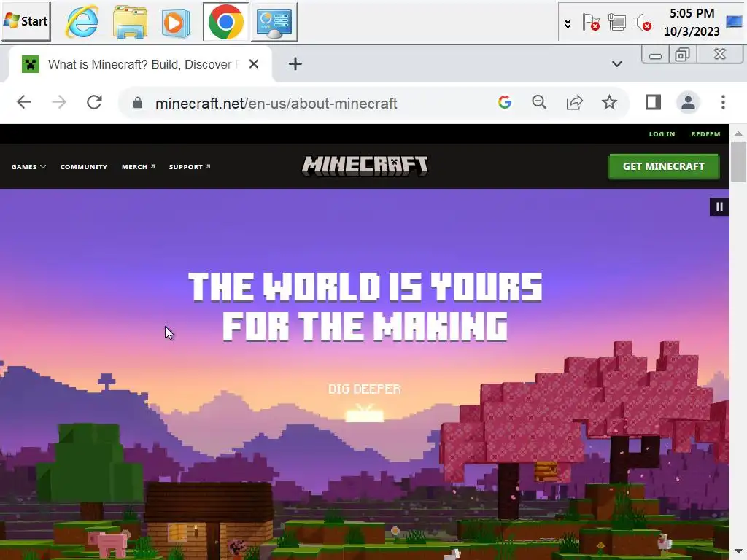Open the zoom control magnifier icon

(539, 102)
